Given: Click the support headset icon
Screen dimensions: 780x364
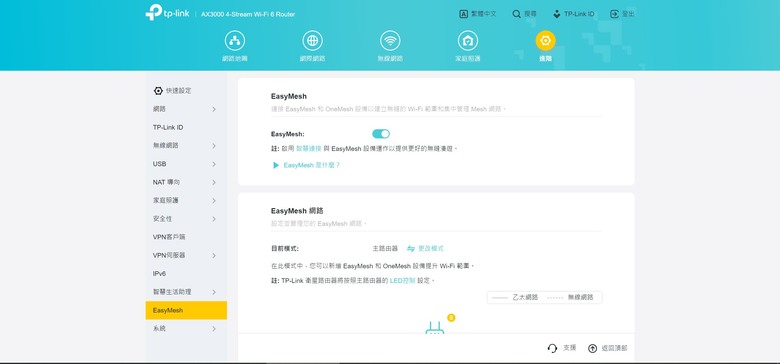Looking at the screenshot, I should (x=552, y=348).
